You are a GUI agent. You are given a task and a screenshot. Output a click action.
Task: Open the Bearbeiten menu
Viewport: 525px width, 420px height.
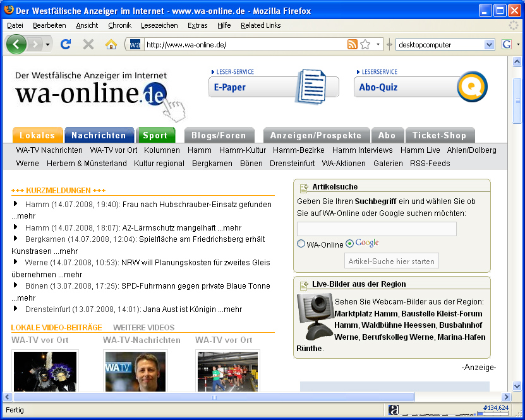click(49, 25)
